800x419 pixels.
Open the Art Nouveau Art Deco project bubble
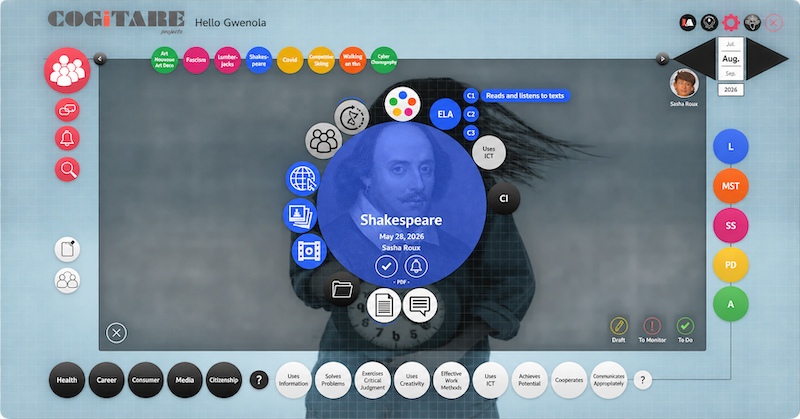click(x=164, y=60)
